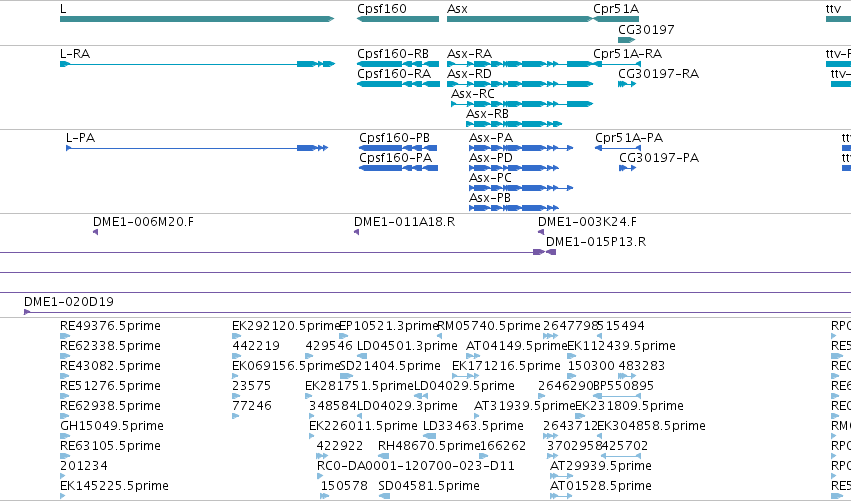This screenshot has width=851, height=501.
Task: Click the L-RA transcript label
Action: pos(75,54)
